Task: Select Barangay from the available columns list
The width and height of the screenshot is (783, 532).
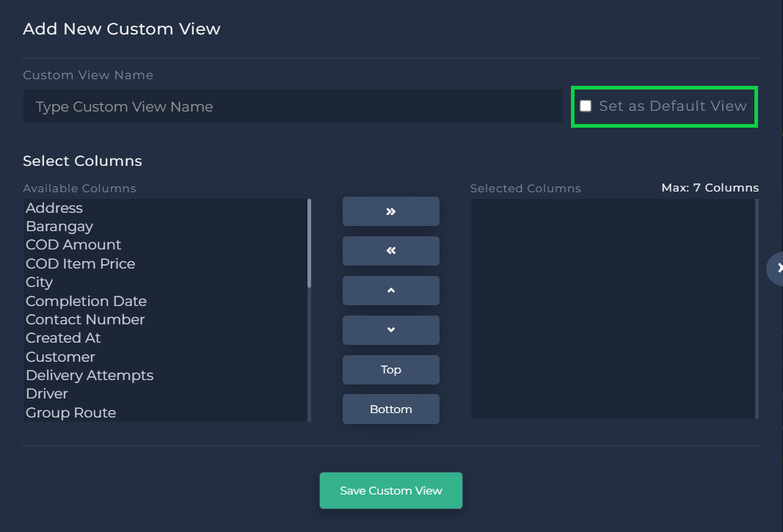Action: 59,227
